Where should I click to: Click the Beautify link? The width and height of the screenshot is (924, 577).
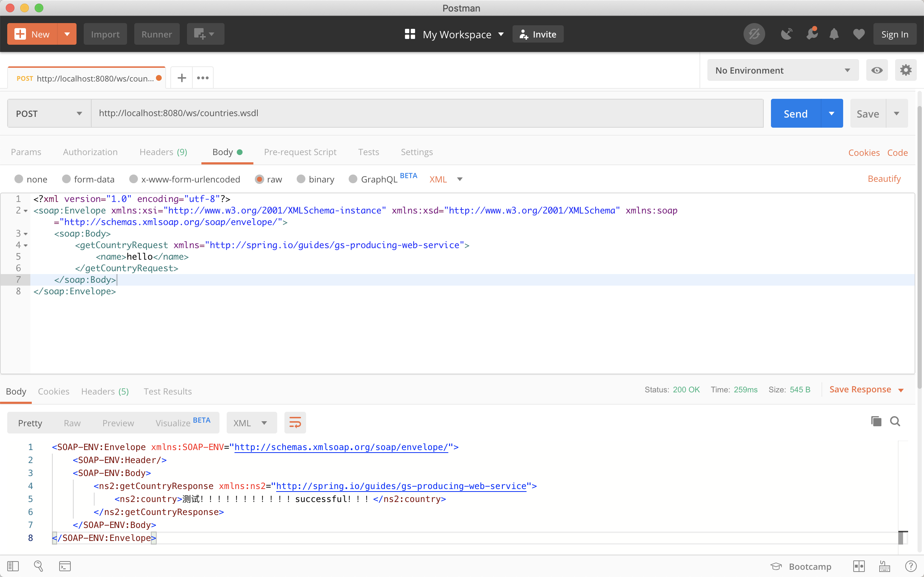884,179
